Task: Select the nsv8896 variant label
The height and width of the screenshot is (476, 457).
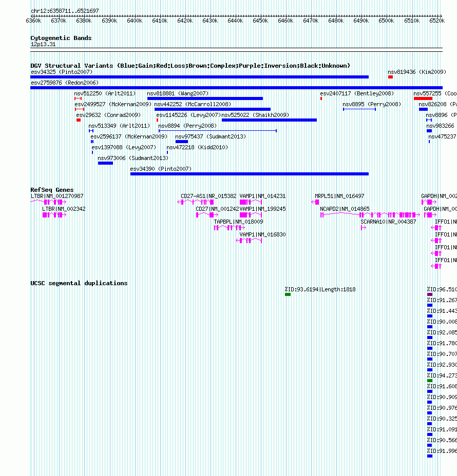Action: point(441,115)
